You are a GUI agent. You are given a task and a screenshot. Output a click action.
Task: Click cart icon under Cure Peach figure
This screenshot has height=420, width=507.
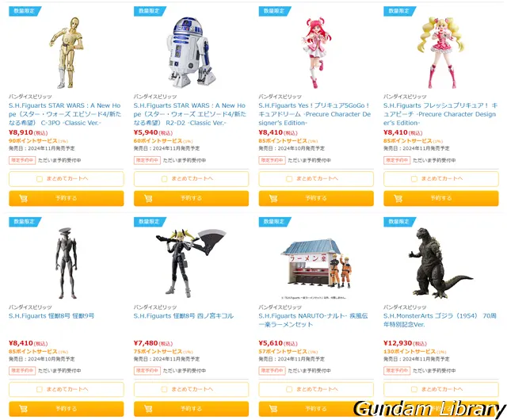click(x=398, y=198)
